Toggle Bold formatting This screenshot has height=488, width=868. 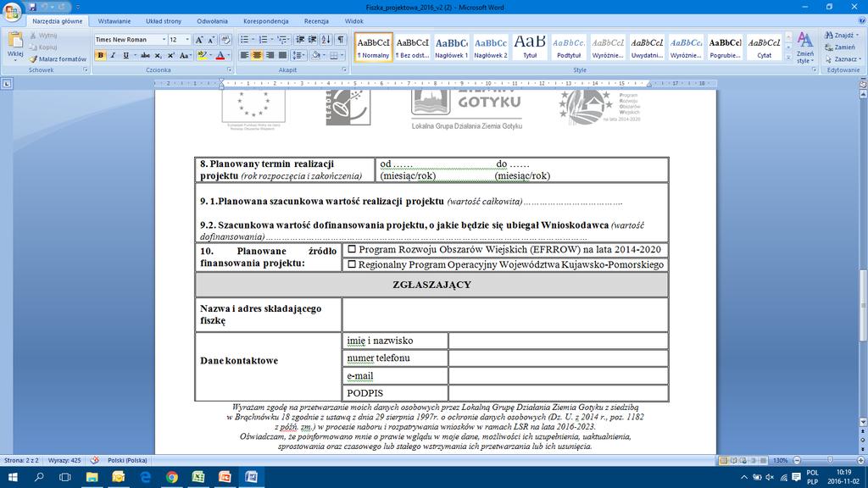click(100, 55)
